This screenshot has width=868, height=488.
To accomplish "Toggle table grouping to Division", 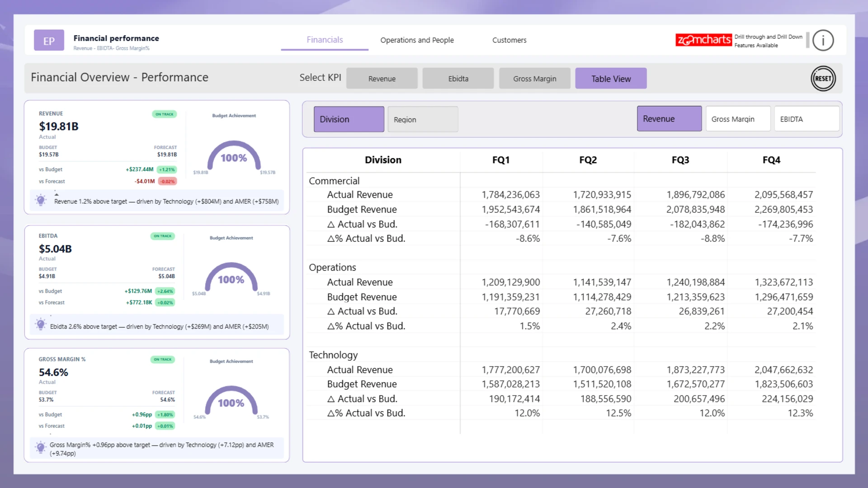I will point(349,119).
